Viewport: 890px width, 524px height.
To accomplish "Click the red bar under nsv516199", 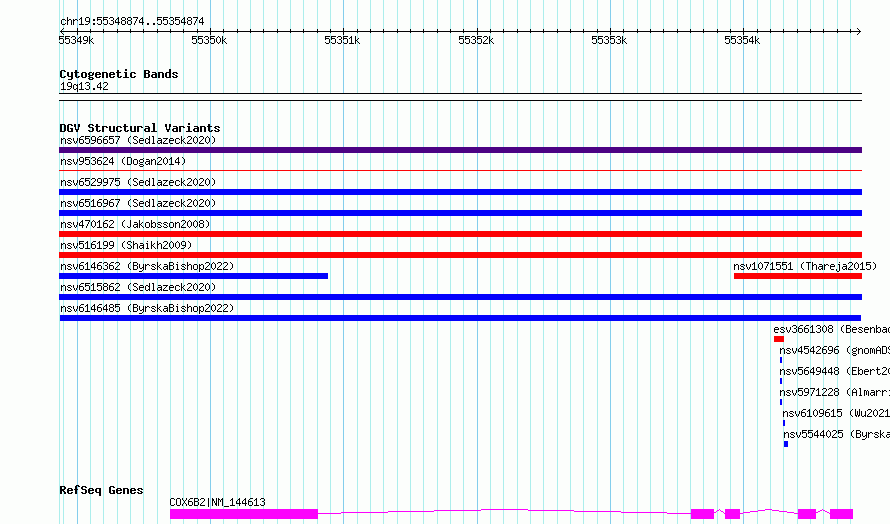I will 460,255.
